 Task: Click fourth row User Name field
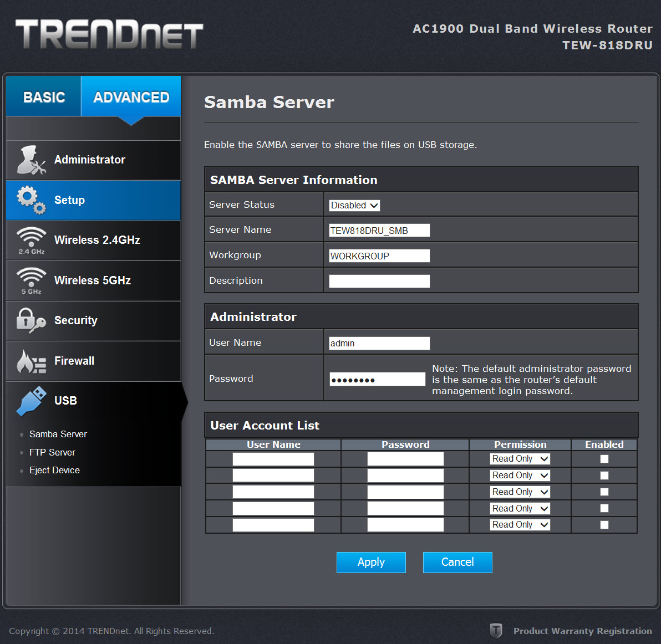click(x=273, y=508)
